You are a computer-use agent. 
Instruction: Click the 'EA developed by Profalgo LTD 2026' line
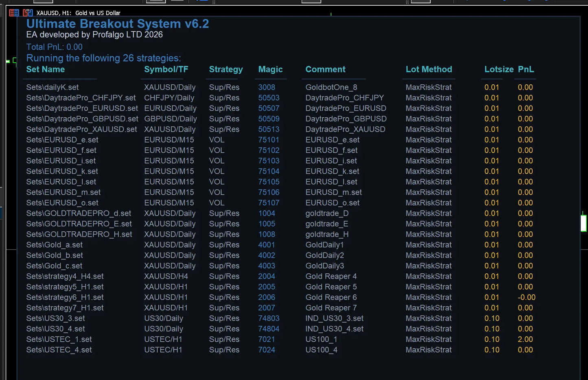[94, 35]
